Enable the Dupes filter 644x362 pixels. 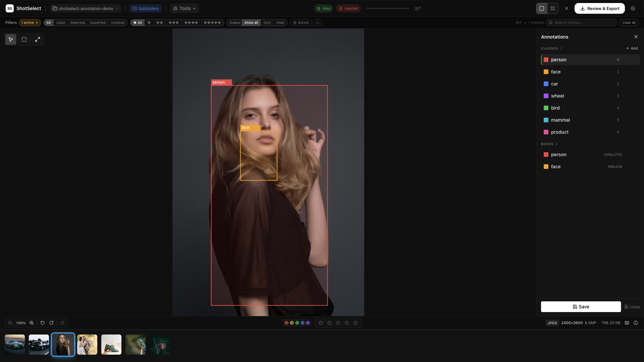click(234, 22)
